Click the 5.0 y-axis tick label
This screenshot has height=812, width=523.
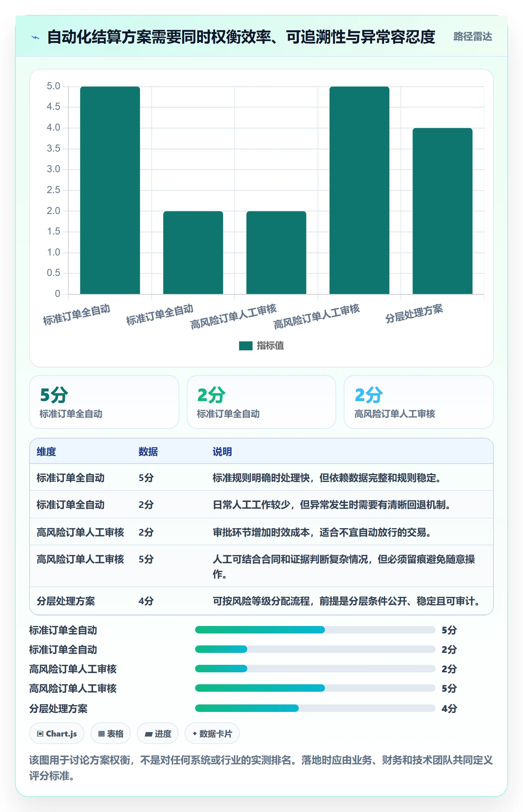(53, 86)
